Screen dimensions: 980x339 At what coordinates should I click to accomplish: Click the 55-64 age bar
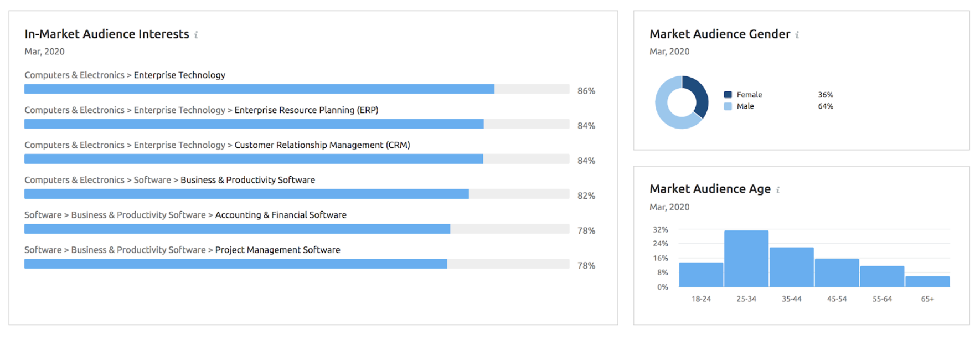882,276
